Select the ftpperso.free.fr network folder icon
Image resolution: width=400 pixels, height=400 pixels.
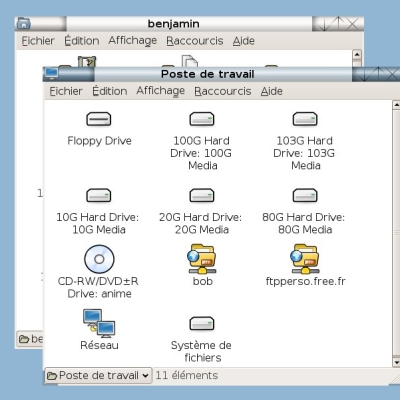[305, 259]
